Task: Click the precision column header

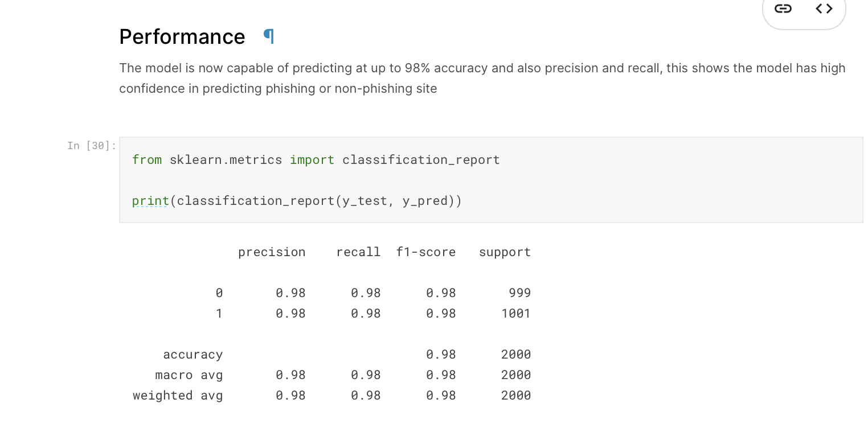Action: (x=272, y=252)
